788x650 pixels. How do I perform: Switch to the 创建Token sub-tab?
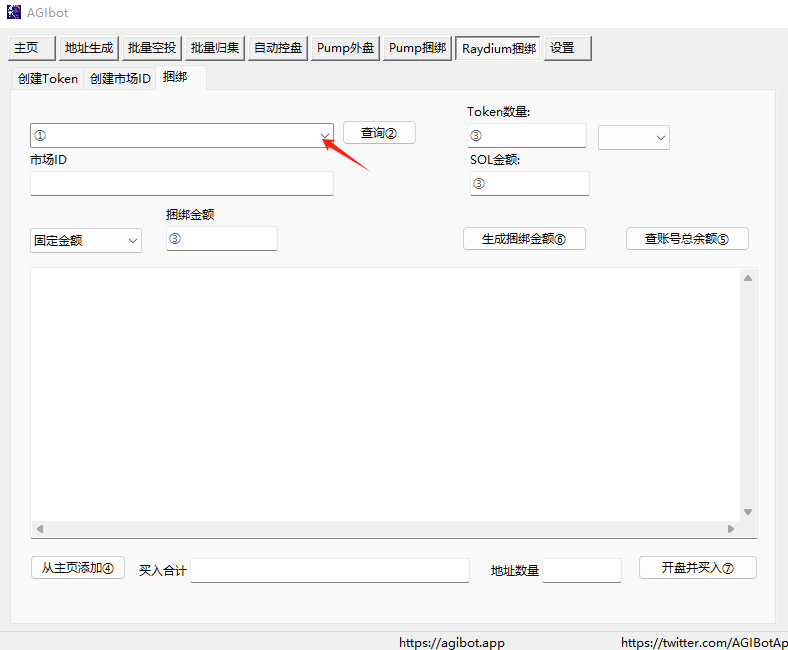[48, 79]
